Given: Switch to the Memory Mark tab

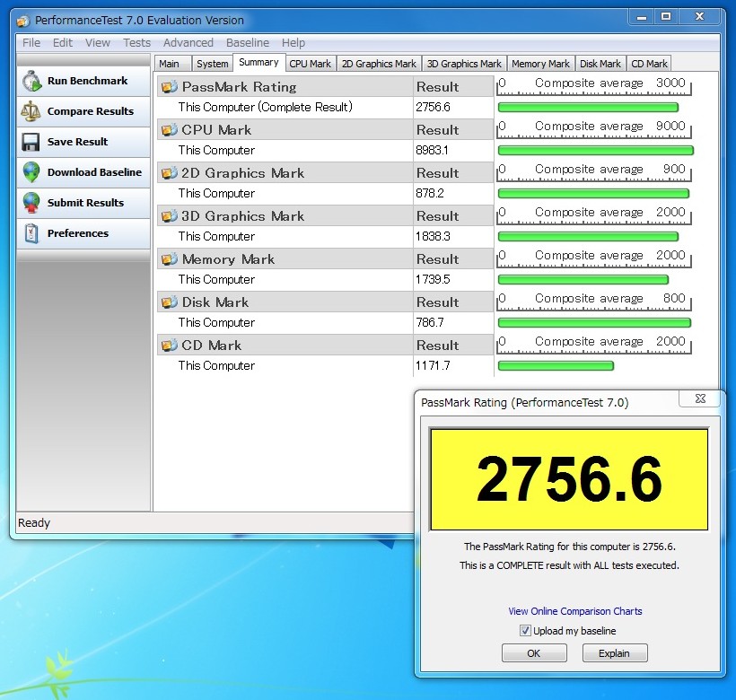Looking at the screenshot, I should point(540,64).
